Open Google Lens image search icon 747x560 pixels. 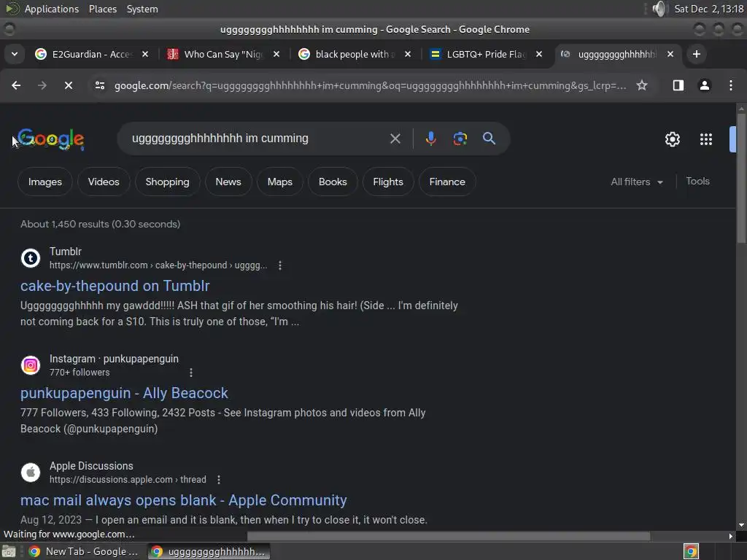(x=460, y=139)
